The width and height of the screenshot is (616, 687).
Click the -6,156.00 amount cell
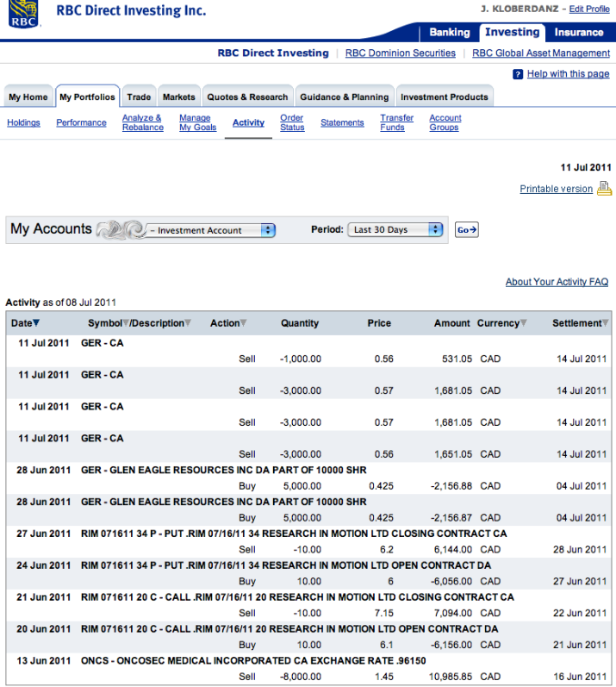(x=451, y=645)
